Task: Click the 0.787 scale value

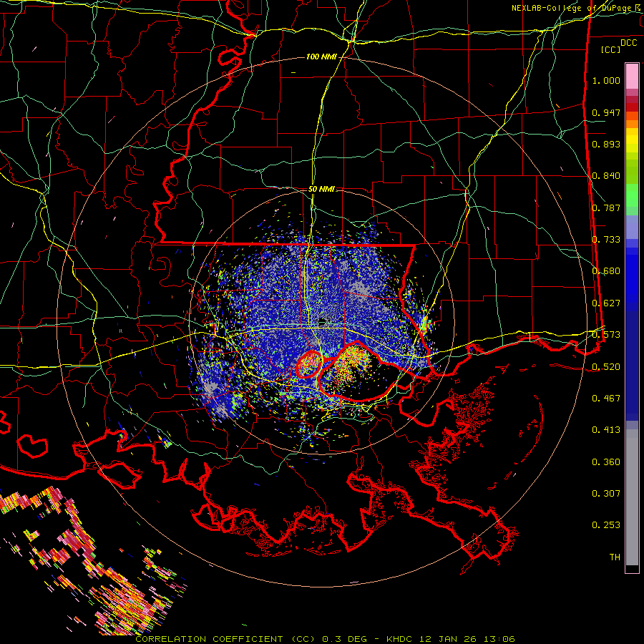Action: [606, 208]
